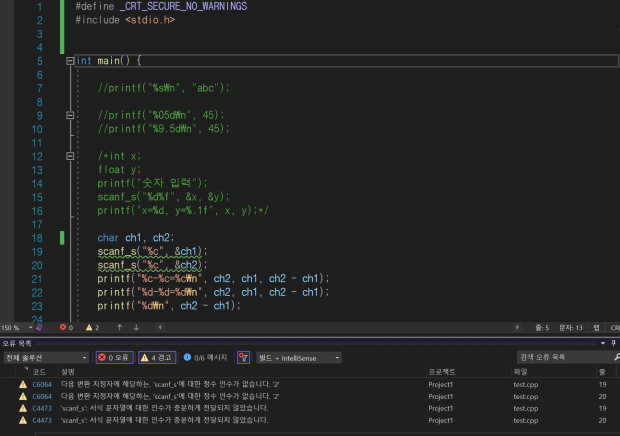Open the entire solution scope dropdown

[x=46, y=357]
